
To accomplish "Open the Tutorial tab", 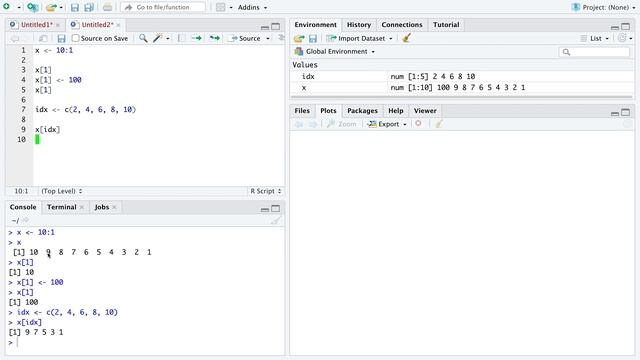I will pyautogui.click(x=446, y=25).
